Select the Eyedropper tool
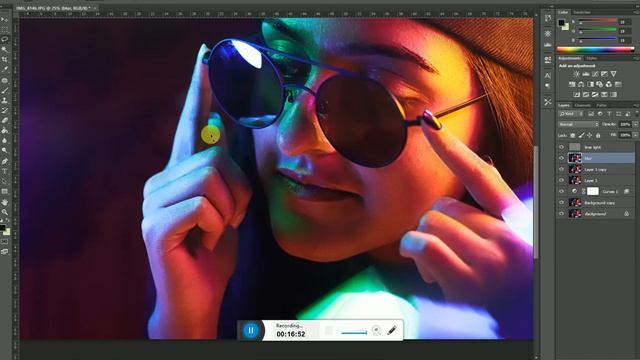This screenshot has height=360, width=640. (x=4, y=70)
